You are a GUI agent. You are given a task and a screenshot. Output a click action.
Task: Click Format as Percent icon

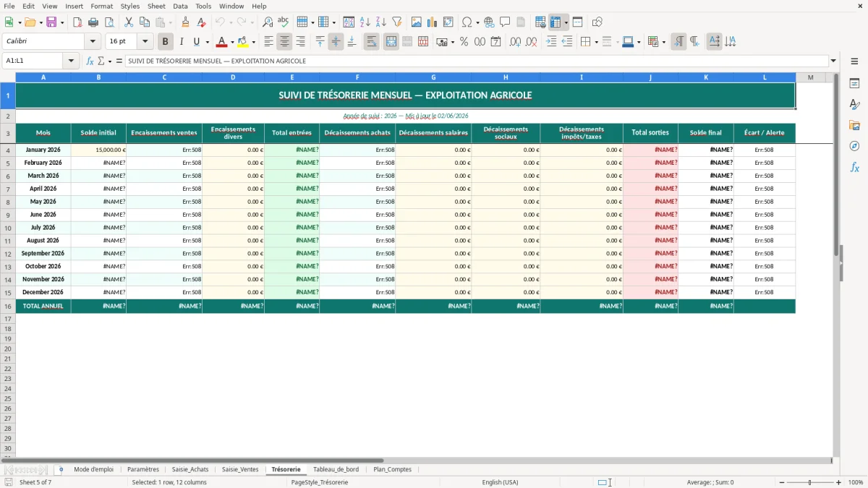click(464, 42)
